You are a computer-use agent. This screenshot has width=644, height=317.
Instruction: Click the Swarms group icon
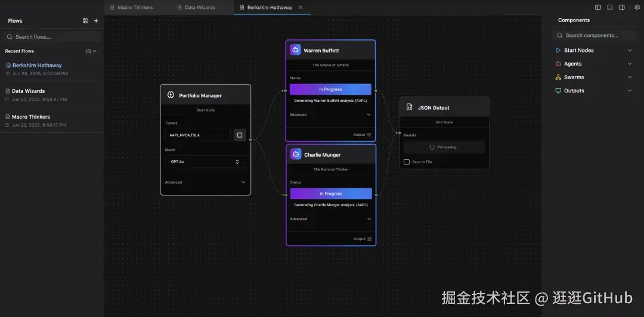558,77
